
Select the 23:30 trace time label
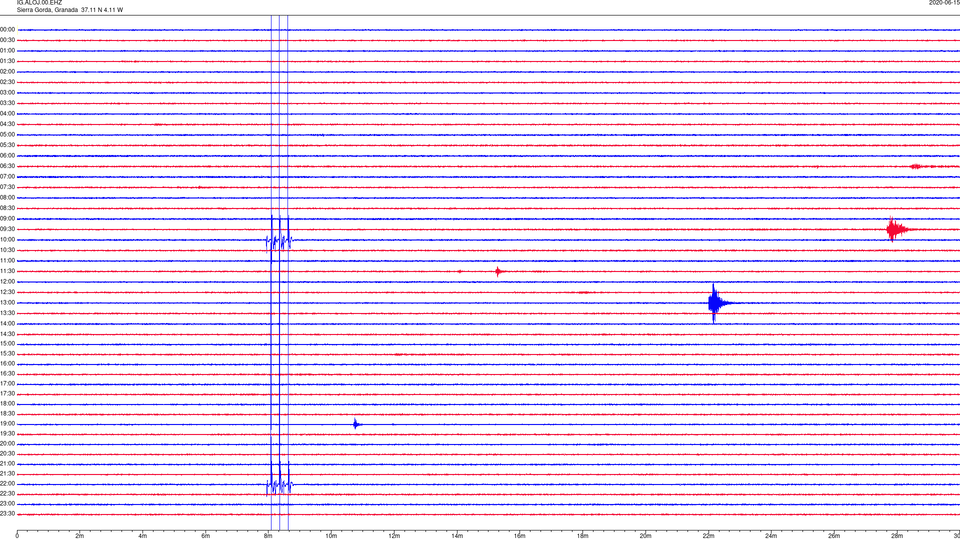coord(7,514)
